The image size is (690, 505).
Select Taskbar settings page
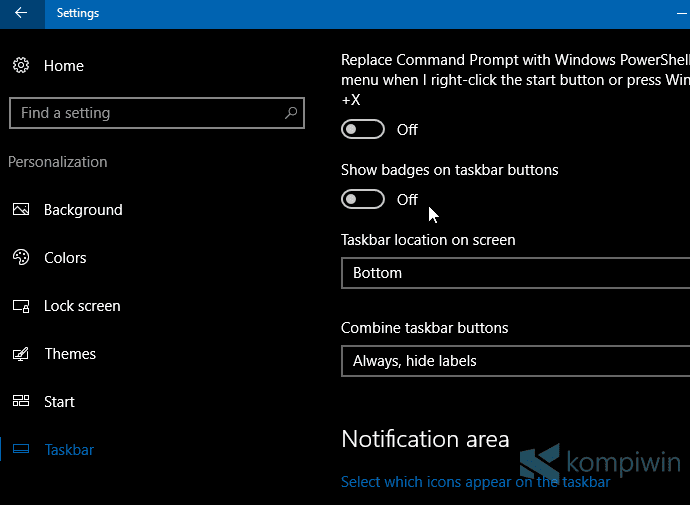(x=69, y=450)
